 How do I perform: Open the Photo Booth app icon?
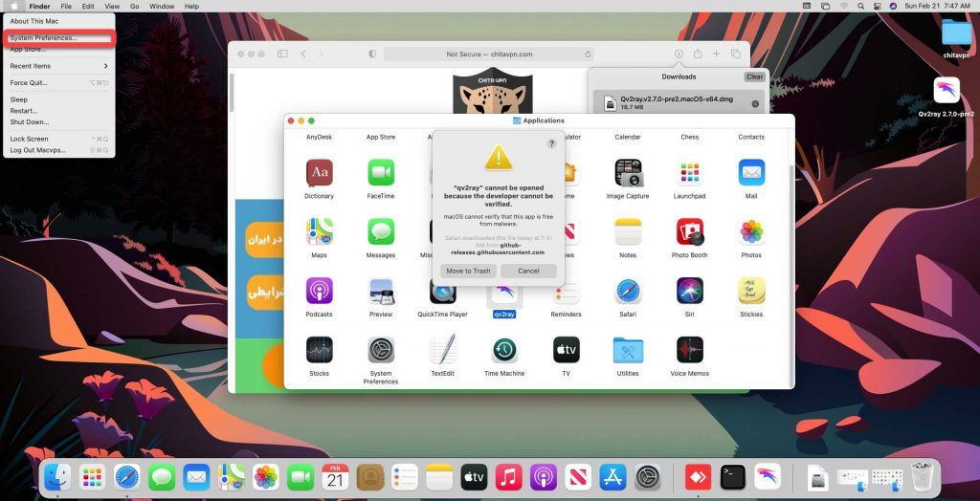689,232
